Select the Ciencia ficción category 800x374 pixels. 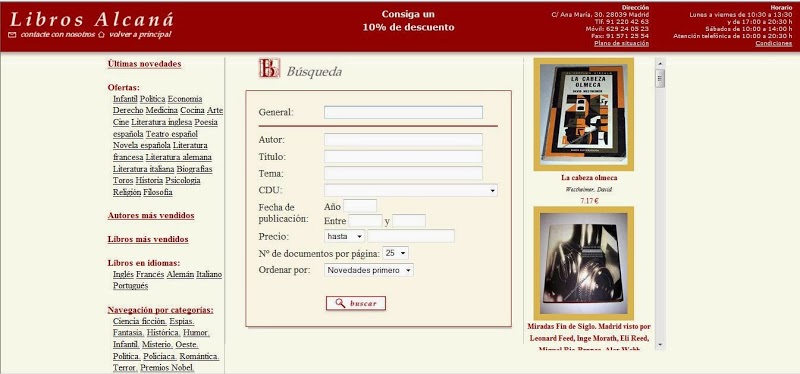click(140, 321)
